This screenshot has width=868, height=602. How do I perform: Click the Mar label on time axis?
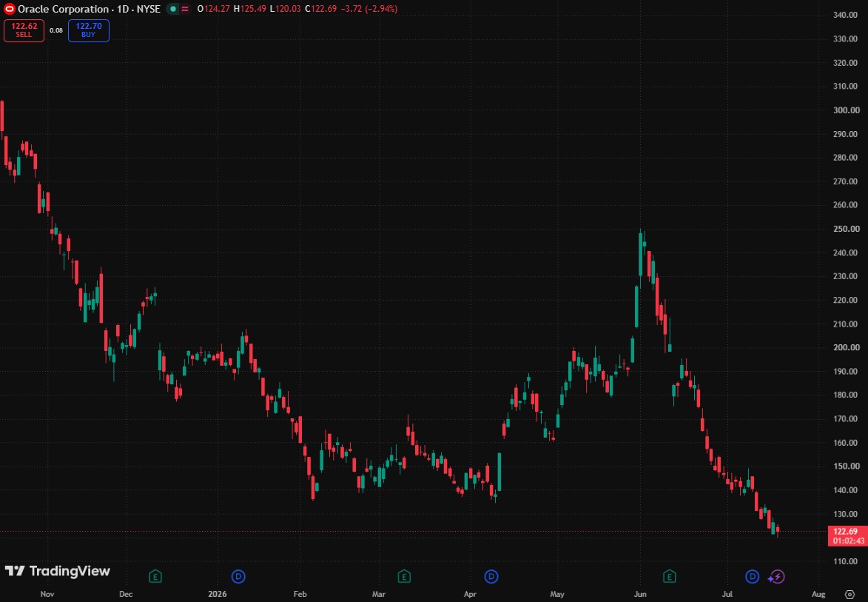(x=379, y=595)
